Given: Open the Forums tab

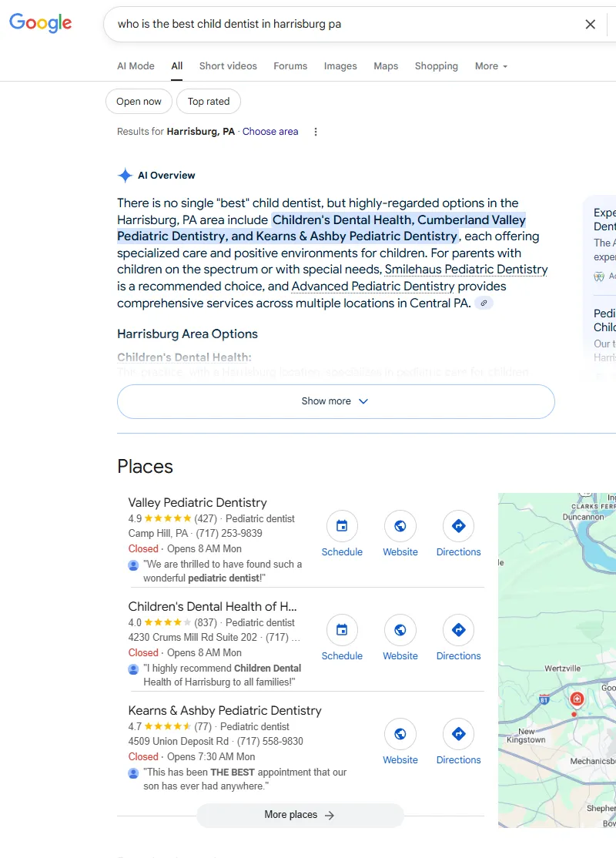Looking at the screenshot, I should [x=290, y=65].
